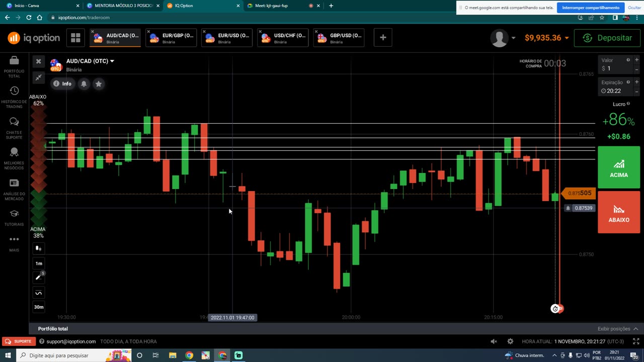Click the Windows Start button
The width and height of the screenshot is (644, 362).
(x=8, y=355)
